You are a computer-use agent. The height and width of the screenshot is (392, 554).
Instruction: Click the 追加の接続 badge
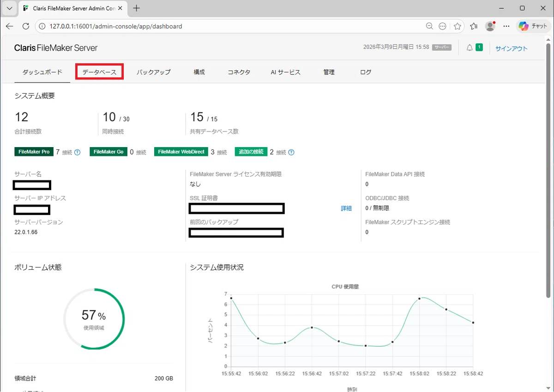(251, 152)
